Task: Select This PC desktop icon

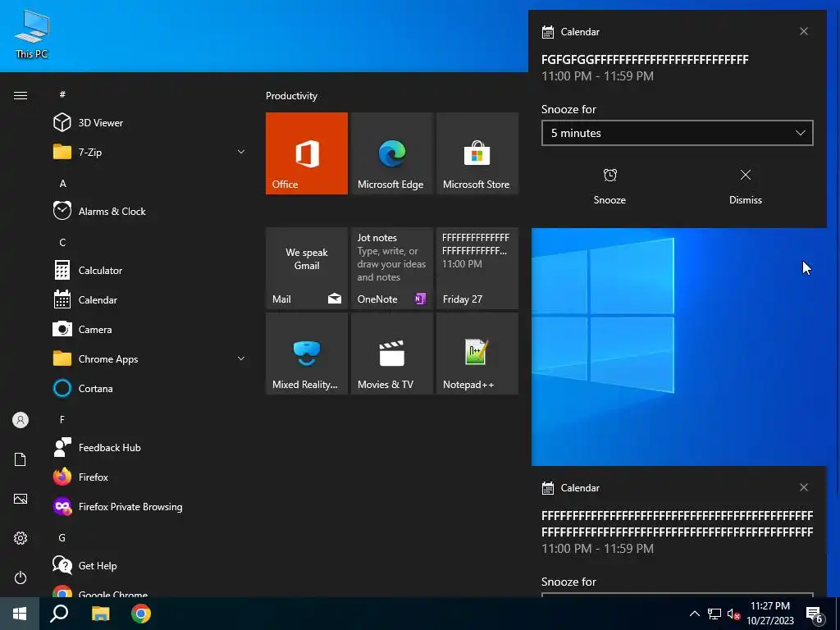Action: [32, 34]
